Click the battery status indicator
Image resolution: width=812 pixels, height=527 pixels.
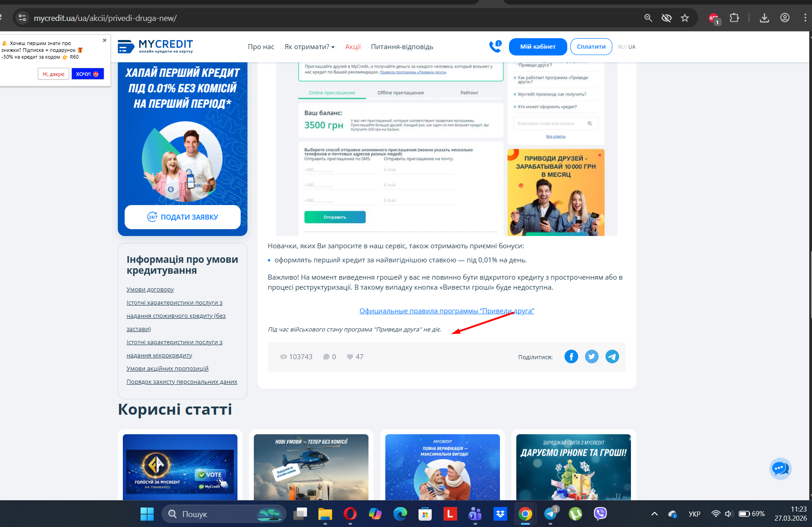[x=751, y=514]
